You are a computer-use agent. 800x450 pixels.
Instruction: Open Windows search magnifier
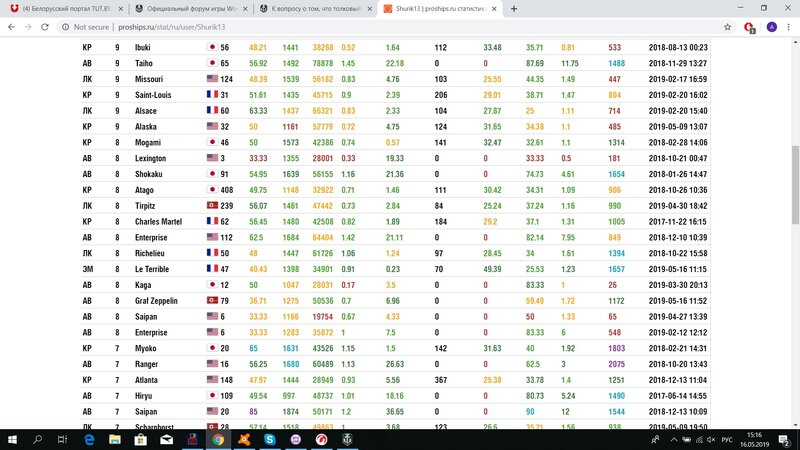pyautogui.click(x=37, y=439)
